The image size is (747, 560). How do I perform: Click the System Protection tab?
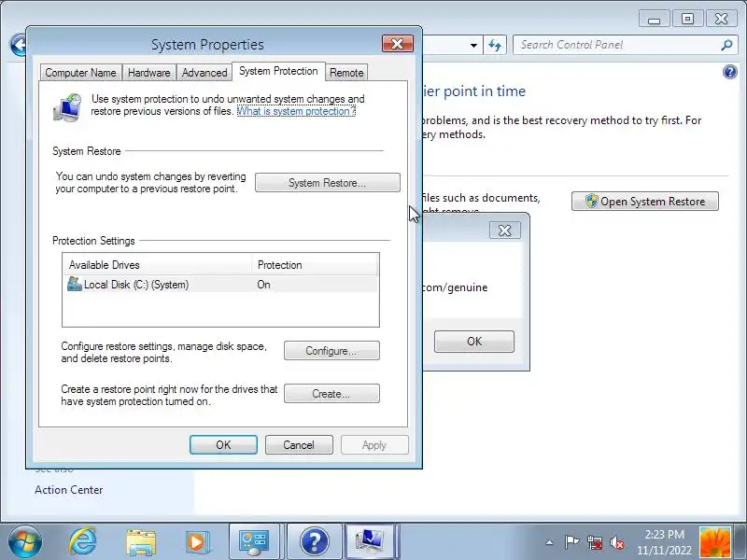[x=278, y=71]
